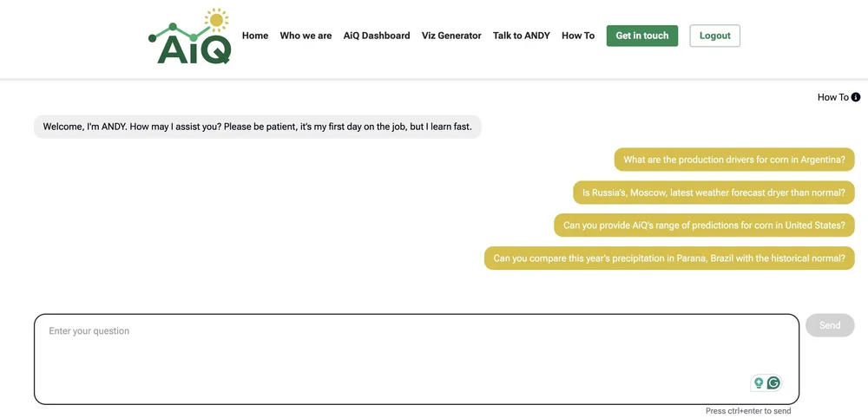The height and width of the screenshot is (418, 868).
Task: Click the lightbulb suggestion icon in question box
Action: (x=759, y=382)
